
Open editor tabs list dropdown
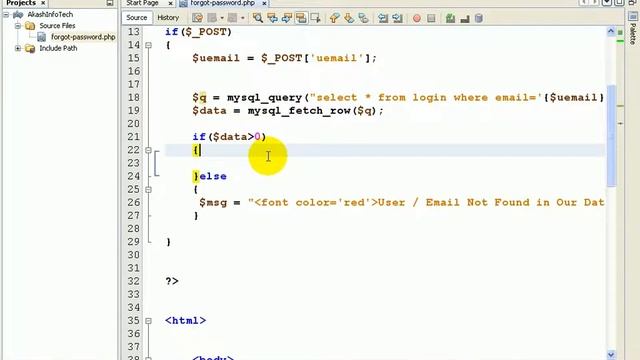tap(607, 2)
